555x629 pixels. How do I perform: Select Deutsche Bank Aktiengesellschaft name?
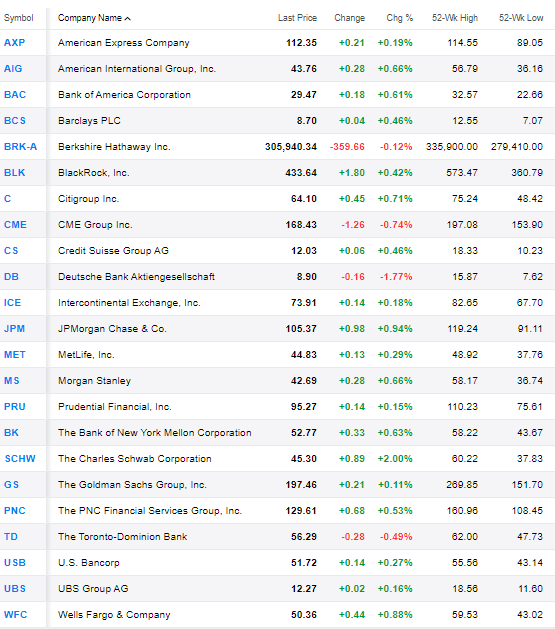point(136,277)
